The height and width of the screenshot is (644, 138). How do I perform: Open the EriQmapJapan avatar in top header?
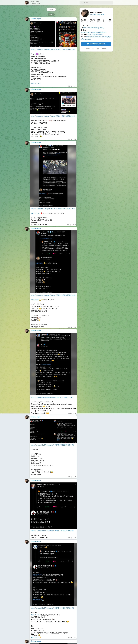coord(27,2)
